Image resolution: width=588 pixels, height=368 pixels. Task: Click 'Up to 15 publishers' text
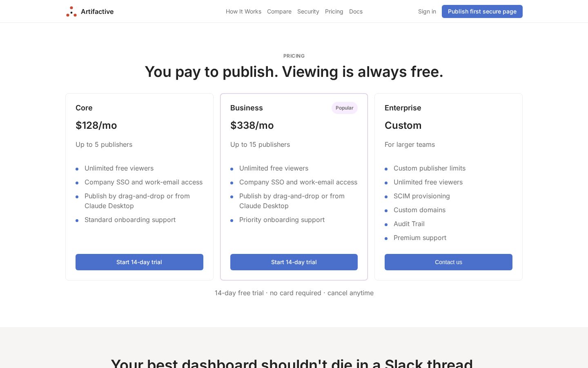click(260, 144)
